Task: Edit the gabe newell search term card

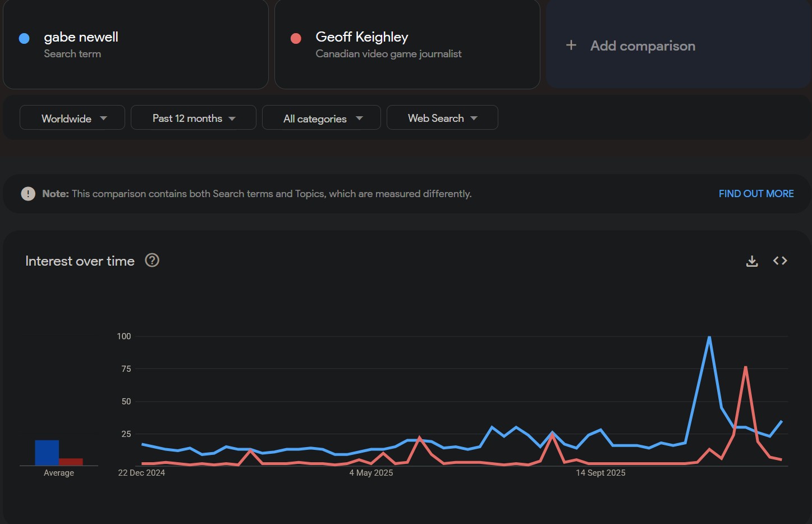Action: [136, 45]
